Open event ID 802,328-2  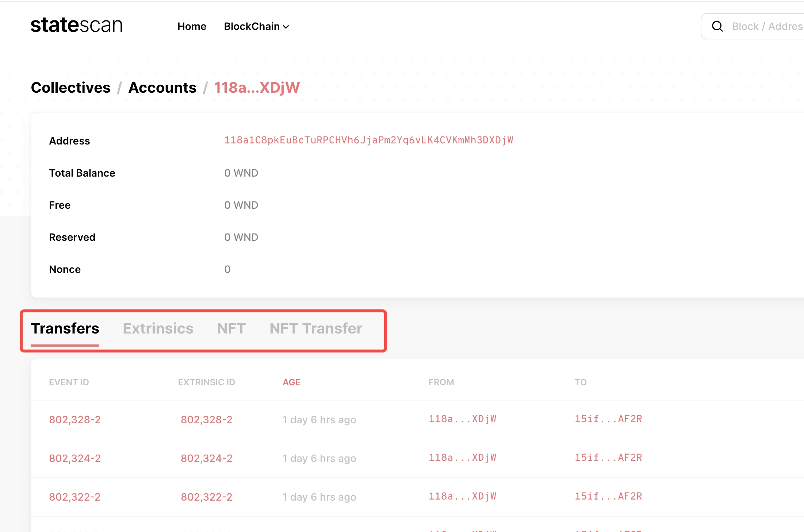tap(75, 420)
